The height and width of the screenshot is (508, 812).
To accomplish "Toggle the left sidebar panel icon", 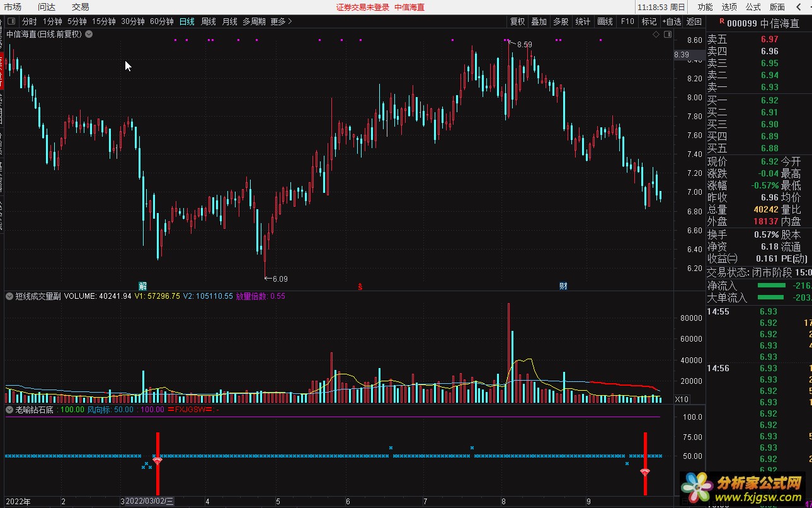I will [x=12, y=21].
